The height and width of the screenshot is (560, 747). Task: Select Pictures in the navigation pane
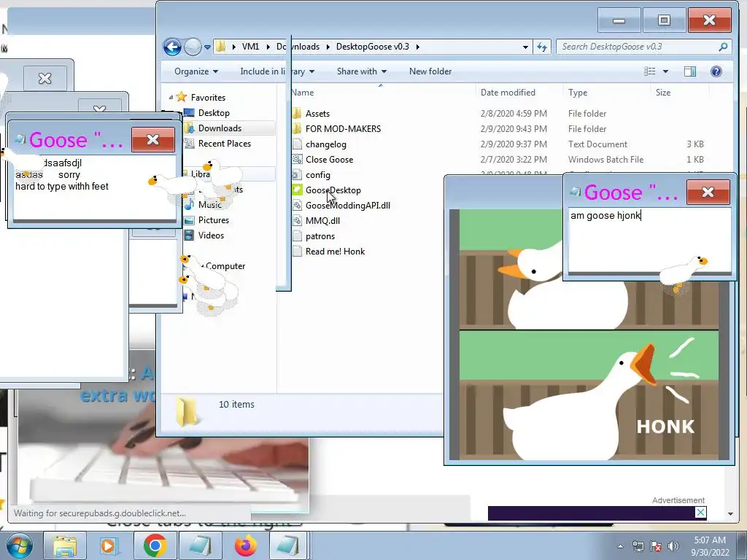click(x=214, y=220)
